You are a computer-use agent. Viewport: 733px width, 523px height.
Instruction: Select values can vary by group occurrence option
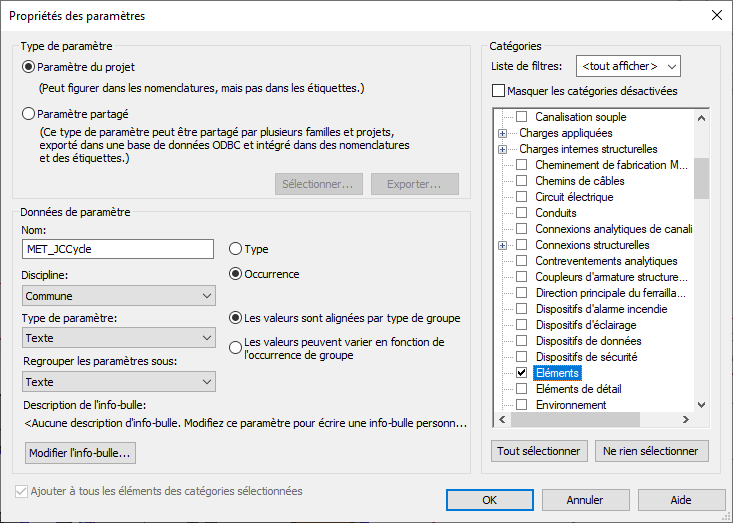[x=236, y=348]
